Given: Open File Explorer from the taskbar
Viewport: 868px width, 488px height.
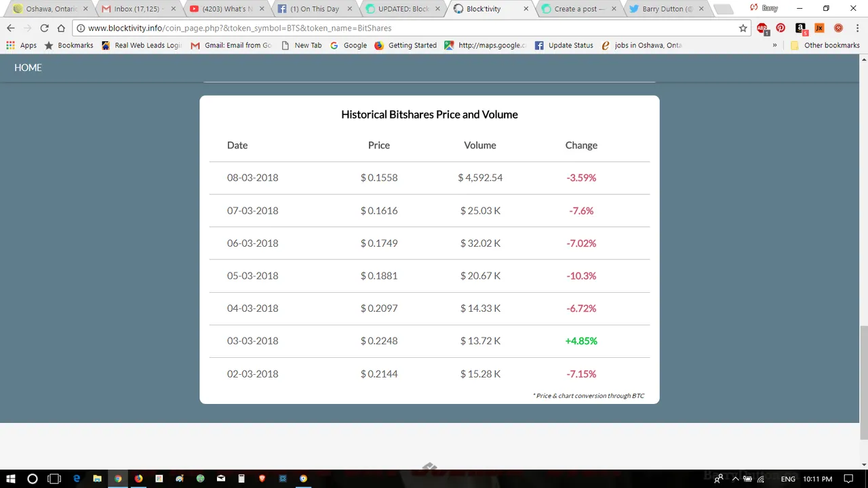Looking at the screenshot, I should pos(97,479).
